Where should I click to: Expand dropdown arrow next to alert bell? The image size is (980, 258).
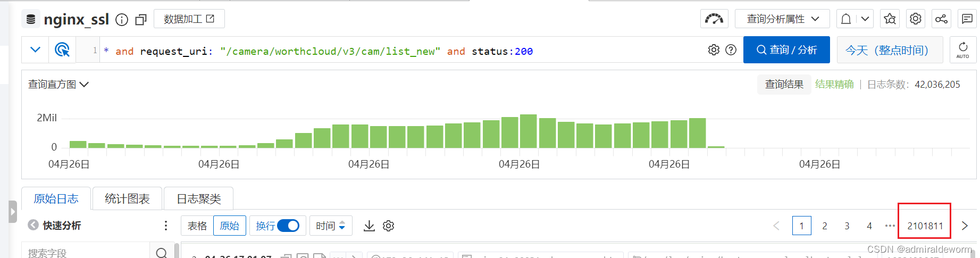(x=865, y=19)
